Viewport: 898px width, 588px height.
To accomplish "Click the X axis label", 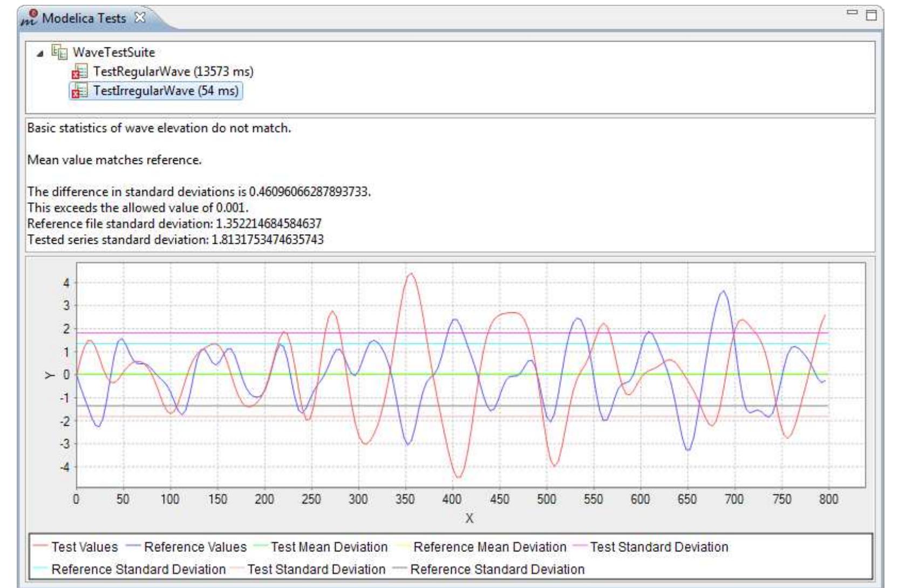I will click(470, 518).
